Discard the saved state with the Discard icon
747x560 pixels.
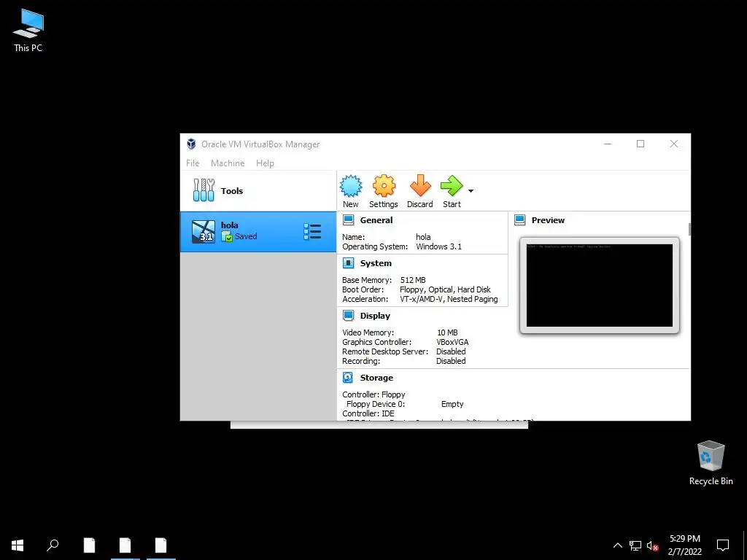coord(419,186)
